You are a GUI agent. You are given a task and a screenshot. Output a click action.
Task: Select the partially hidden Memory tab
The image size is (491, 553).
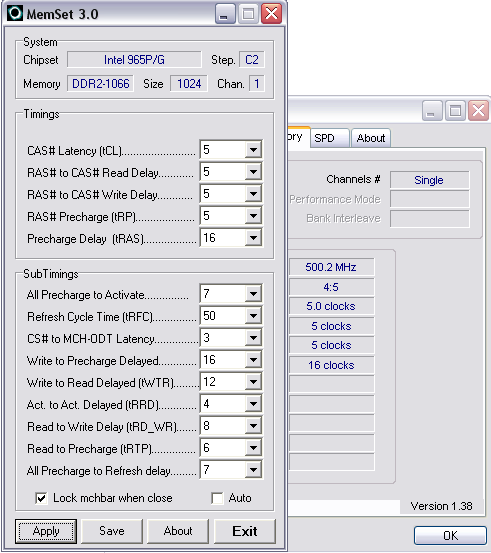pyautogui.click(x=299, y=137)
